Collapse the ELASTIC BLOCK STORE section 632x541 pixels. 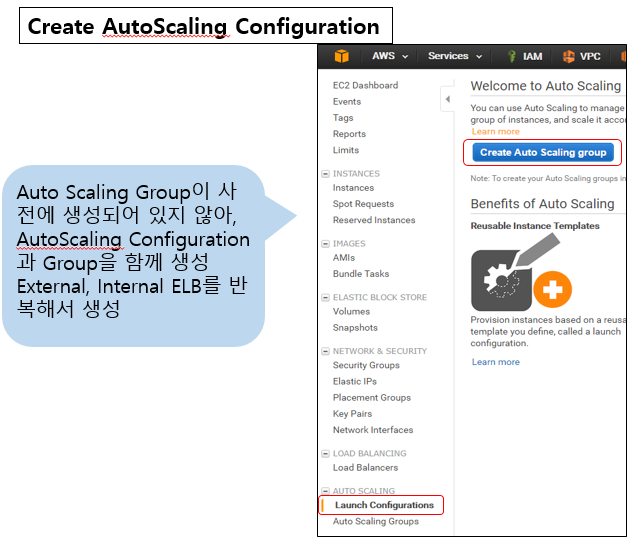coord(325,298)
